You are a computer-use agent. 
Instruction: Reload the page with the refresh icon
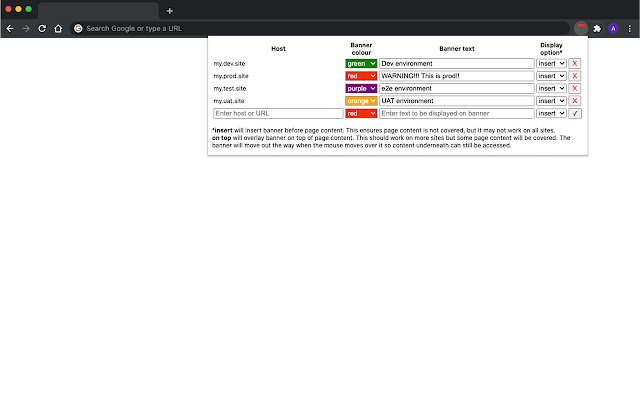pyautogui.click(x=42, y=29)
